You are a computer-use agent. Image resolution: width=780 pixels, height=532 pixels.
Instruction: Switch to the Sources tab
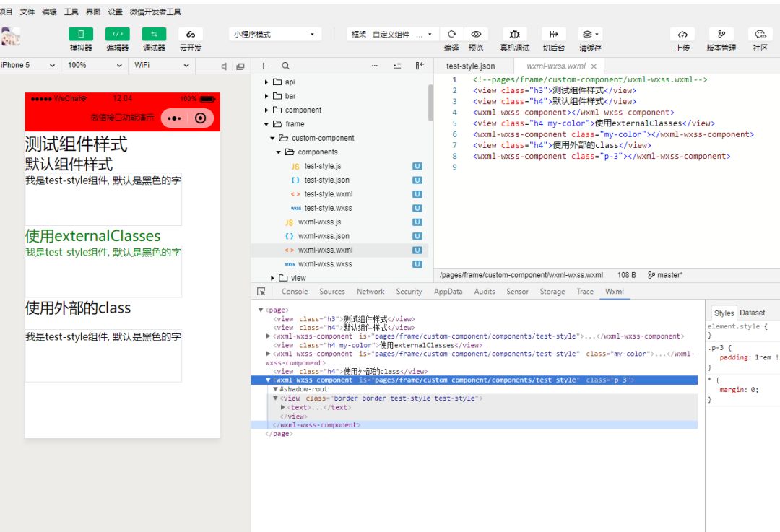coord(331,292)
